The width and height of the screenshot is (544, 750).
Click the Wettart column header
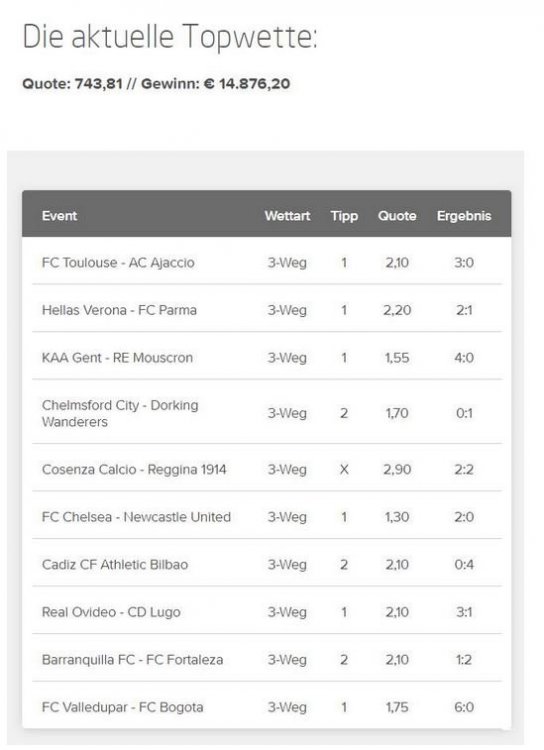tap(287, 216)
